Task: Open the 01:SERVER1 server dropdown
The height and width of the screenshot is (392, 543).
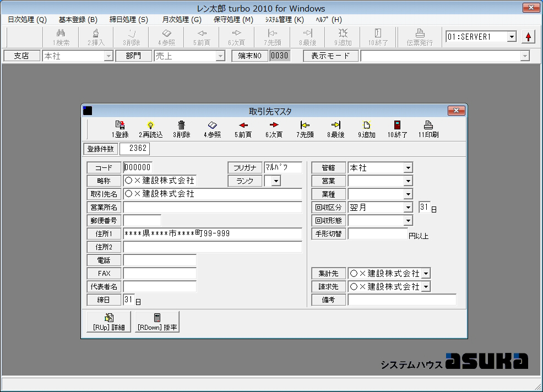Action: [x=512, y=37]
